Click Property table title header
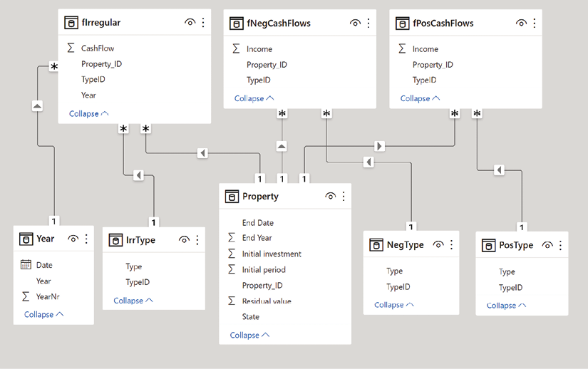This screenshot has height=369, width=588. (x=261, y=197)
